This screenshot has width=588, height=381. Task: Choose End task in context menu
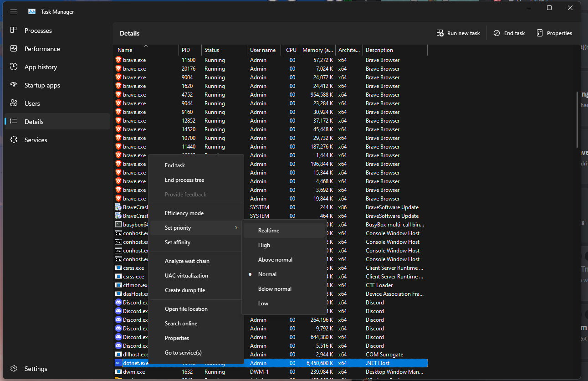coord(196,165)
